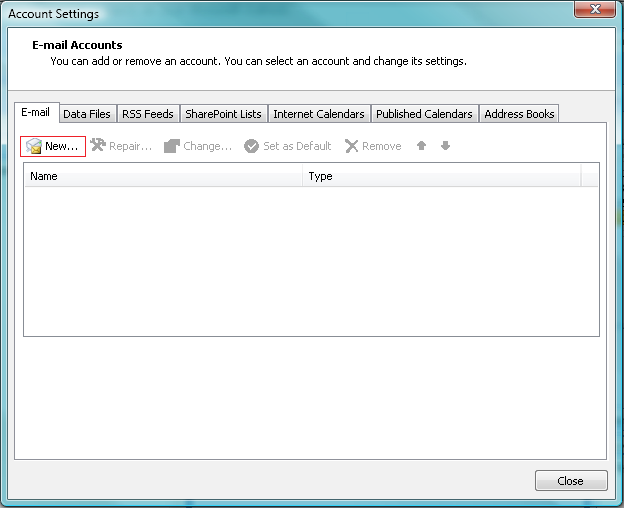
Task: Click the empty account list area
Action: point(310,260)
